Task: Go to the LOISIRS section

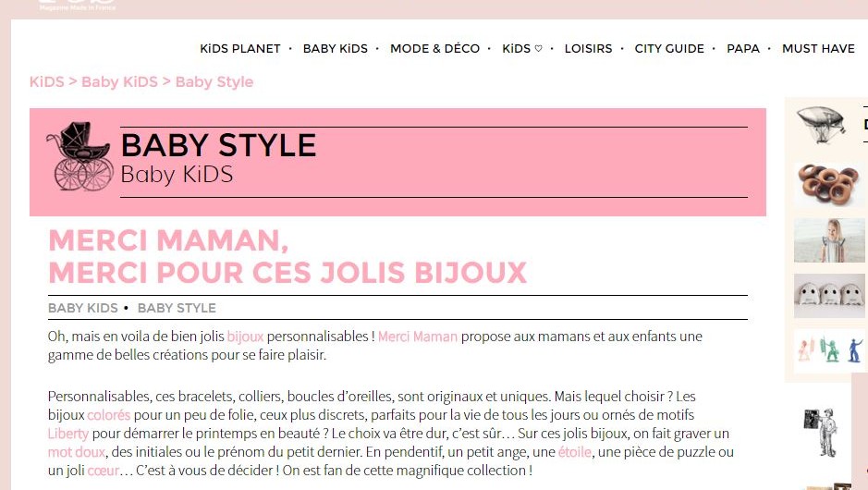Action: pos(589,49)
